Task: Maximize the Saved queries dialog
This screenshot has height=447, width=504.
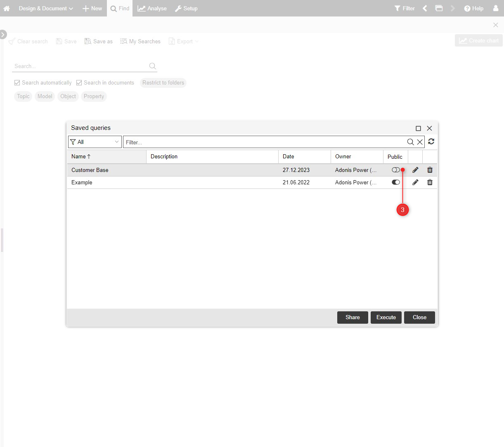Action: [x=418, y=128]
